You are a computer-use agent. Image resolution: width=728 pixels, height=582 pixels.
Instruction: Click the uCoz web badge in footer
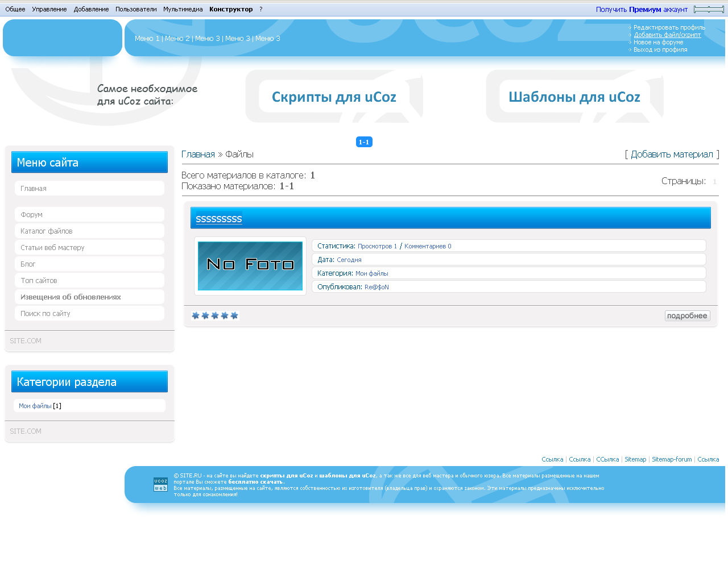[160, 484]
